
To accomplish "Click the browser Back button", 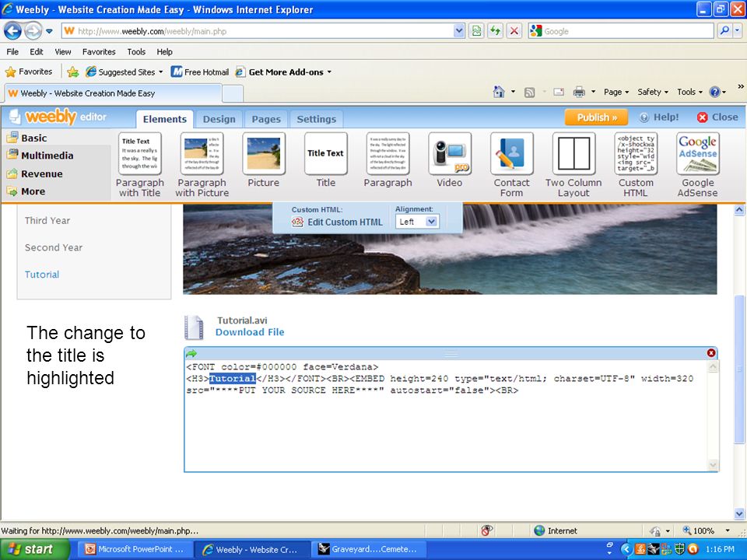I will (13, 31).
